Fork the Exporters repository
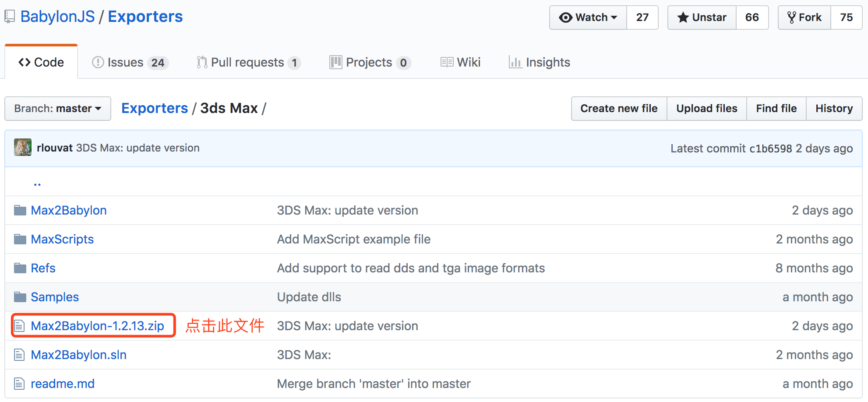The image size is (868, 402). click(x=804, y=18)
